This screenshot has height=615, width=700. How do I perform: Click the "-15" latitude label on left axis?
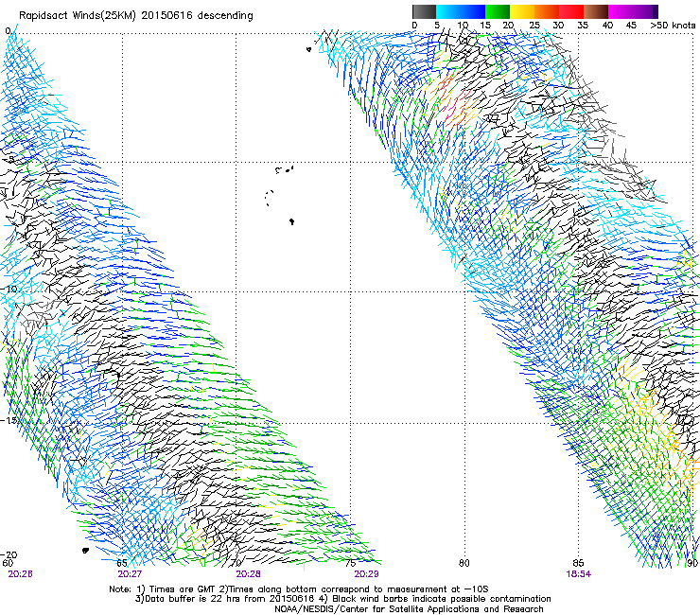coord(9,420)
